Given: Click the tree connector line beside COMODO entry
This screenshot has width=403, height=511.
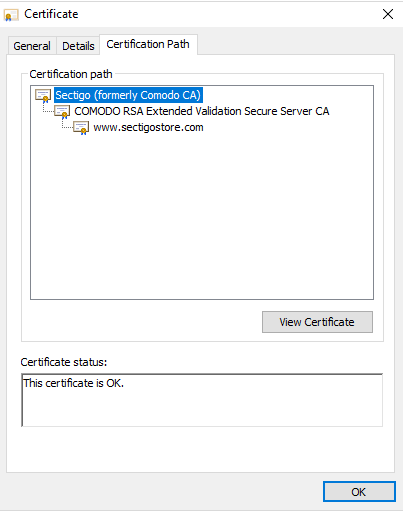Looking at the screenshot, I should point(48,108).
